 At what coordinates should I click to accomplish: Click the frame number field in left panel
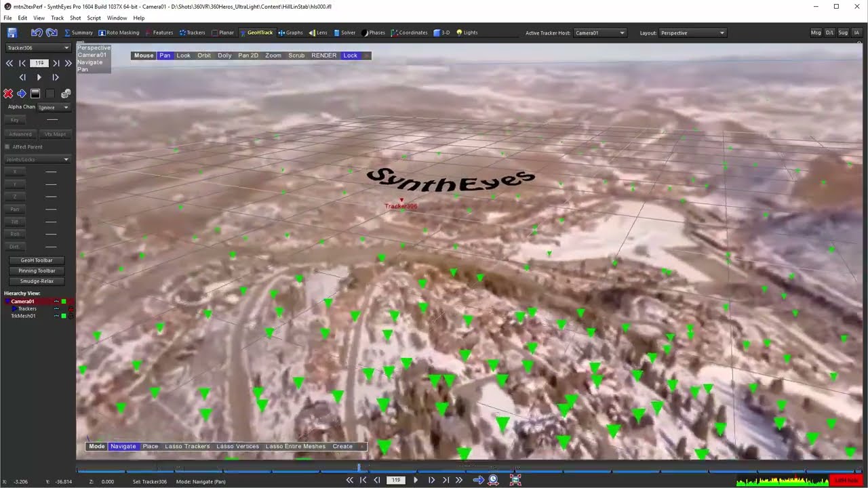point(39,63)
